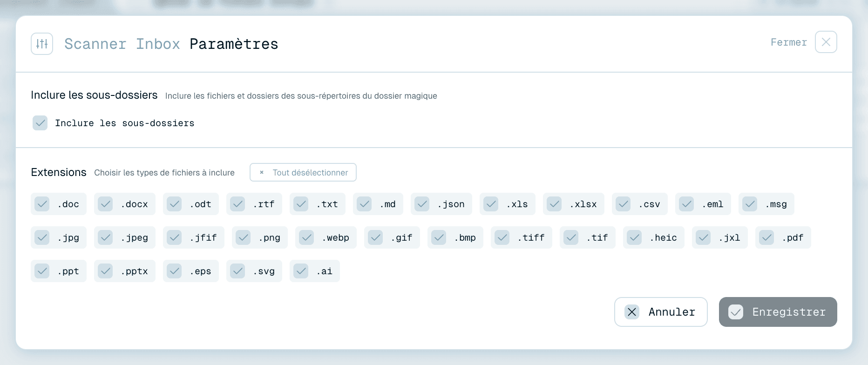The height and width of the screenshot is (365, 868).
Task: Uncheck the .tif extension
Action: click(x=571, y=237)
